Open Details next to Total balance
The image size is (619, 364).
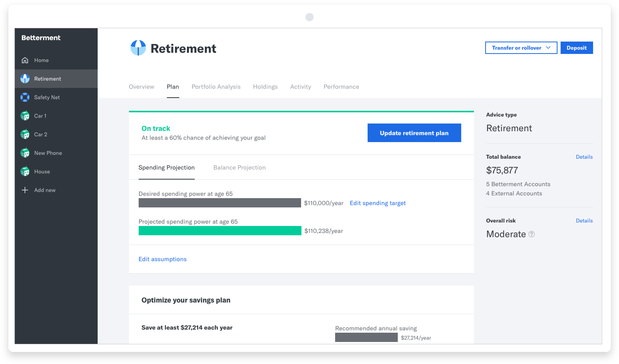pyautogui.click(x=584, y=157)
